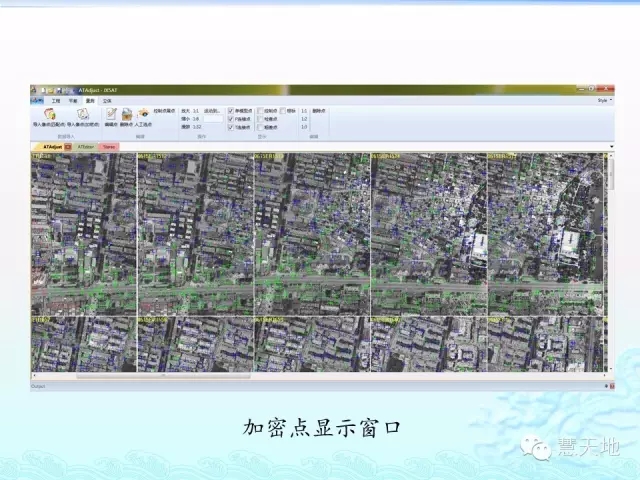Close the ATAdjust document tab

[x=67, y=147]
